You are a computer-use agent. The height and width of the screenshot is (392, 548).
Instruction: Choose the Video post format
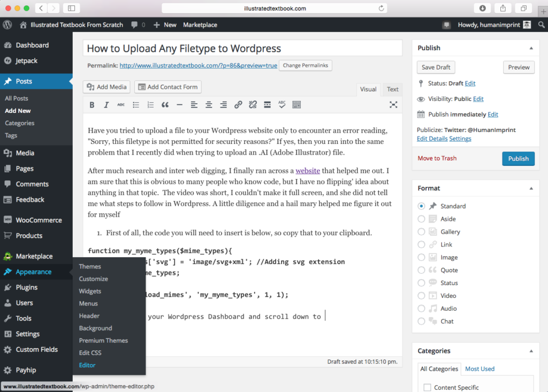pyautogui.click(x=421, y=295)
